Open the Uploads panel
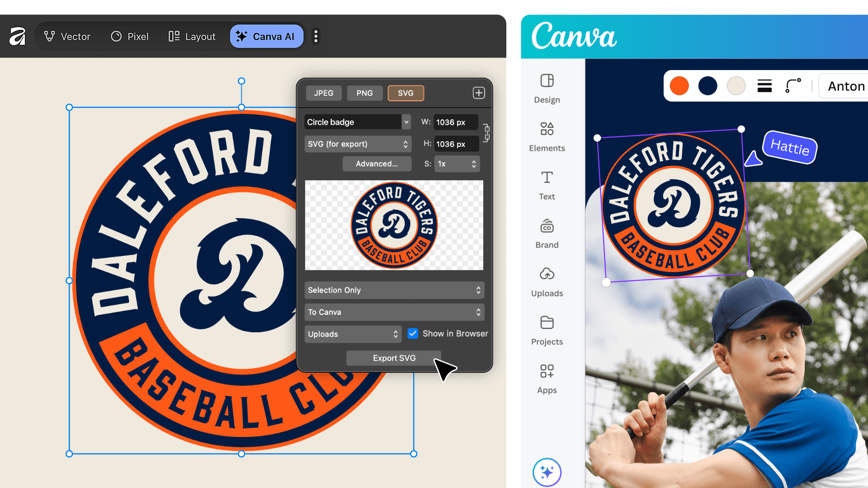This screenshot has width=868, height=488. (x=547, y=281)
